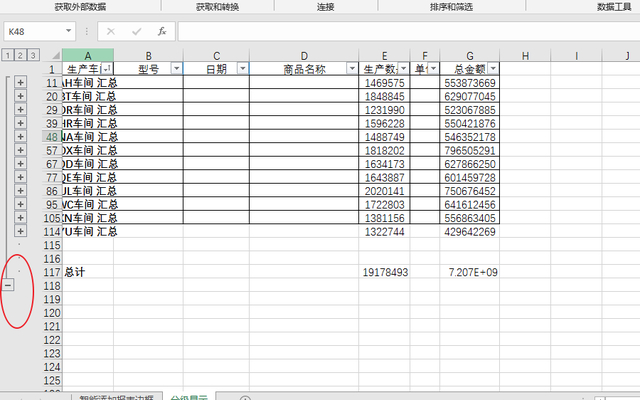Expand the QE车间 汇总 group at row 77

pyautogui.click(x=20, y=177)
